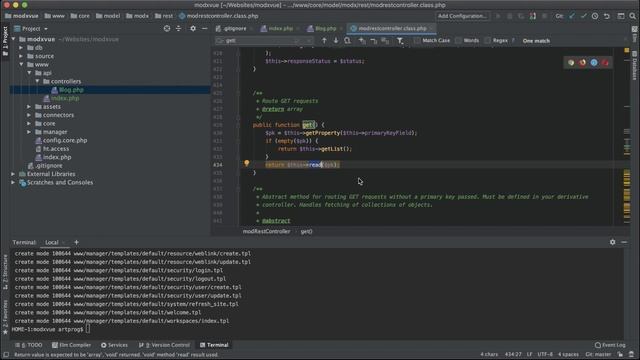
Task: Click the Add Configuration button
Action: 462,16
